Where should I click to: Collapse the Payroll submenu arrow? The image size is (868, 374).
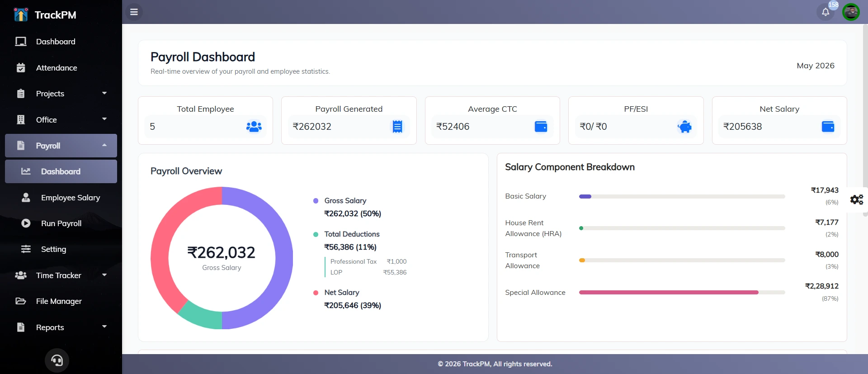(x=104, y=145)
